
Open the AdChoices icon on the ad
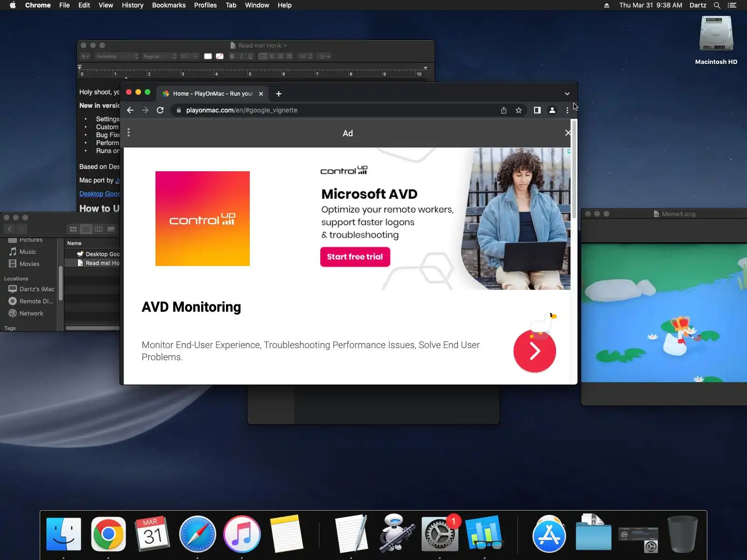(x=568, y=152)
